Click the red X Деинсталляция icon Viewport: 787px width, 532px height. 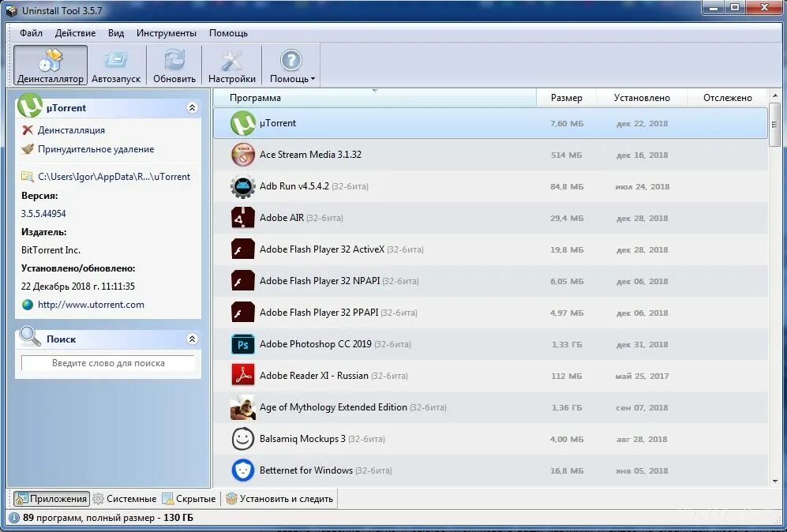(x=28, y=130)
